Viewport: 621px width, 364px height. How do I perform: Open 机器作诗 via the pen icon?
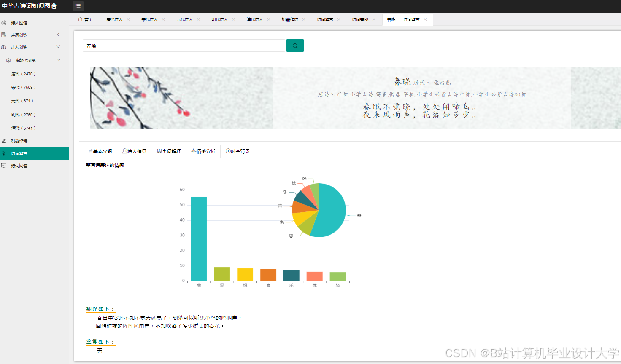pos(4,140)
